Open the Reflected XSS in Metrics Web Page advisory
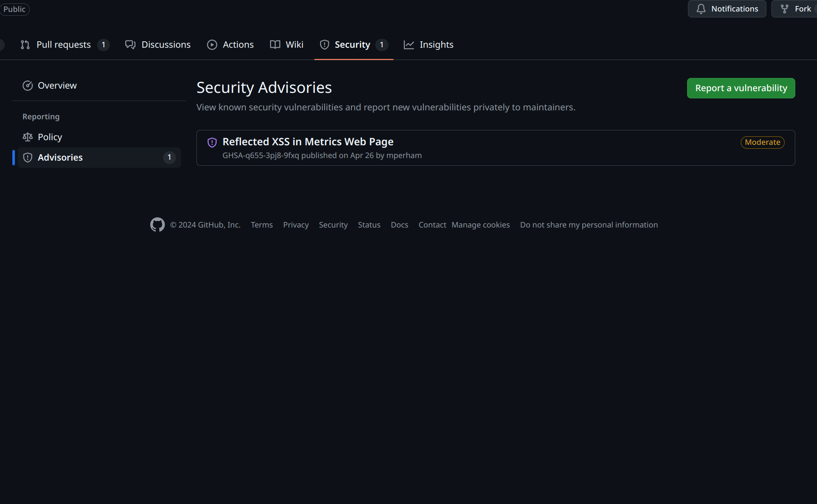This screenshot has width=817, height=504. [308, 142]
